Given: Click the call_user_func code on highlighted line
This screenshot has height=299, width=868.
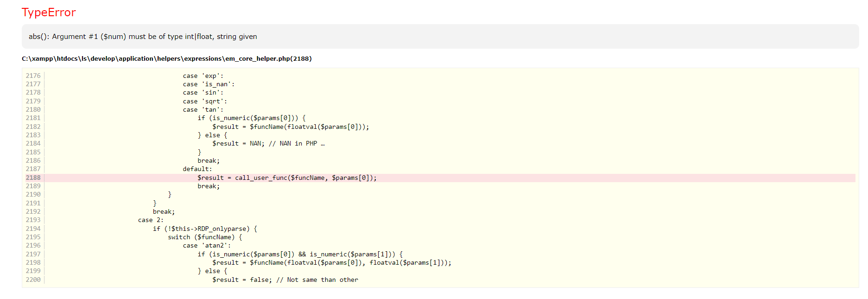Looking at the screenshot, I should 287,178.
